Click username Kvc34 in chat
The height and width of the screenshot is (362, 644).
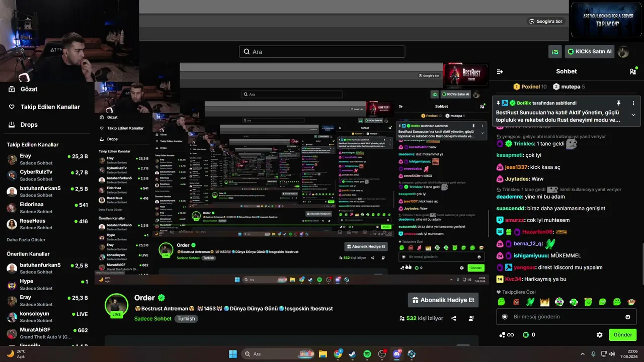click(513, 279)
